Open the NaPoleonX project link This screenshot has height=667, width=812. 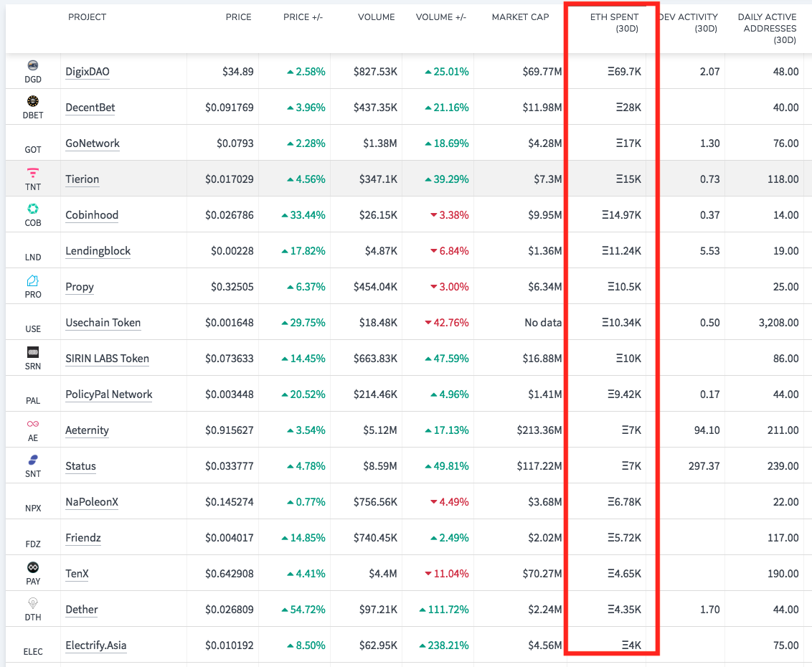point(92,502)
